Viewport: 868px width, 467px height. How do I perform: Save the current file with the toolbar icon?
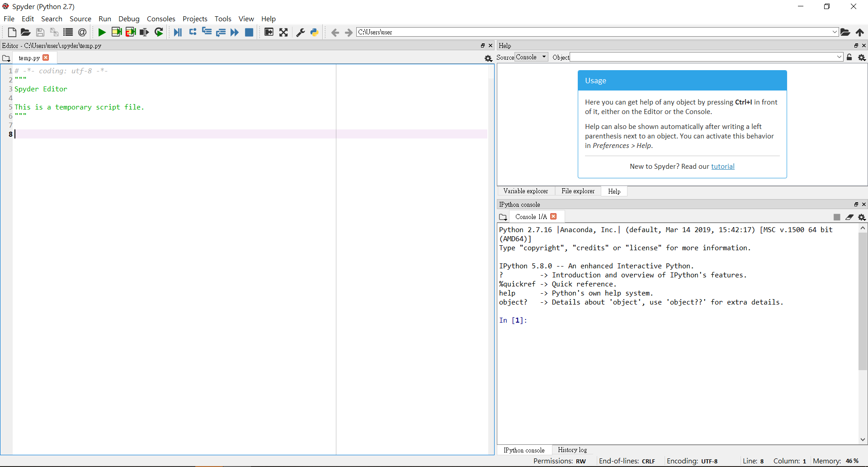[x=40, y=32]
